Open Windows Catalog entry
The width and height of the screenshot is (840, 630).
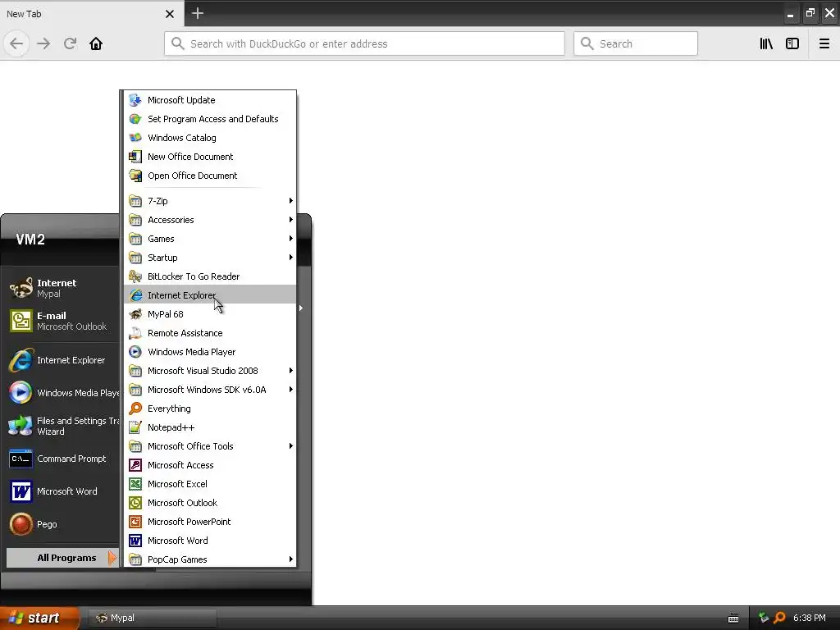[x=210, y=138]
